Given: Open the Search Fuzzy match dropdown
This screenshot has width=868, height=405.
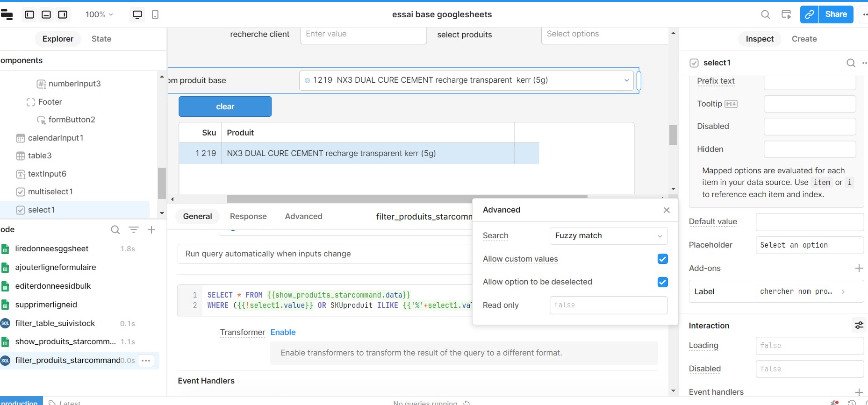Looking at the screenshot, I should coord(608,235).
